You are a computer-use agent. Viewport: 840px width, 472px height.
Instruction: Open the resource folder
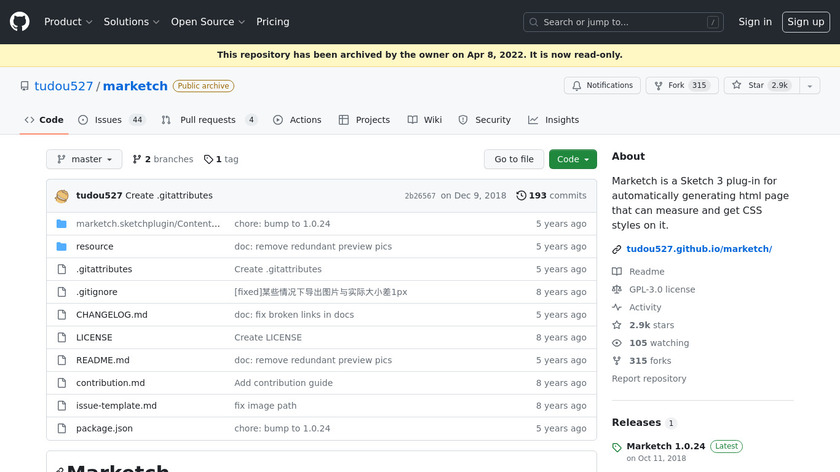pyautogui.click(x=94, y=247)
